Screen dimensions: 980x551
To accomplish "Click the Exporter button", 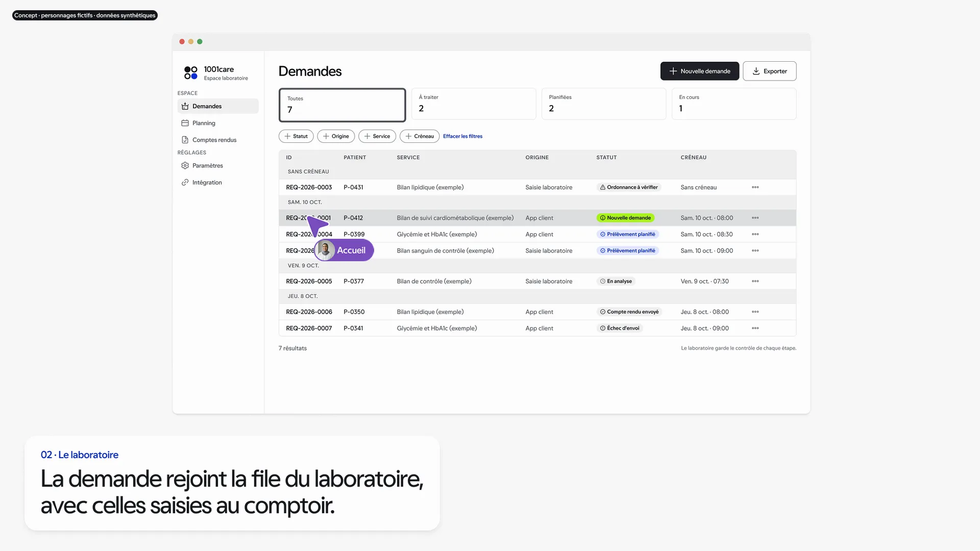I will click(x=769, y=71).
